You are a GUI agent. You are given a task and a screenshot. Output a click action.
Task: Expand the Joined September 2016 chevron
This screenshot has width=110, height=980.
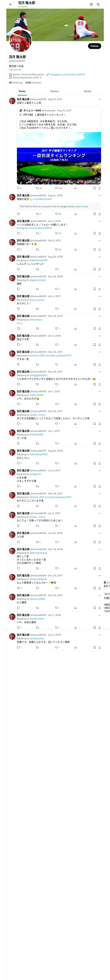coord(41,78)
